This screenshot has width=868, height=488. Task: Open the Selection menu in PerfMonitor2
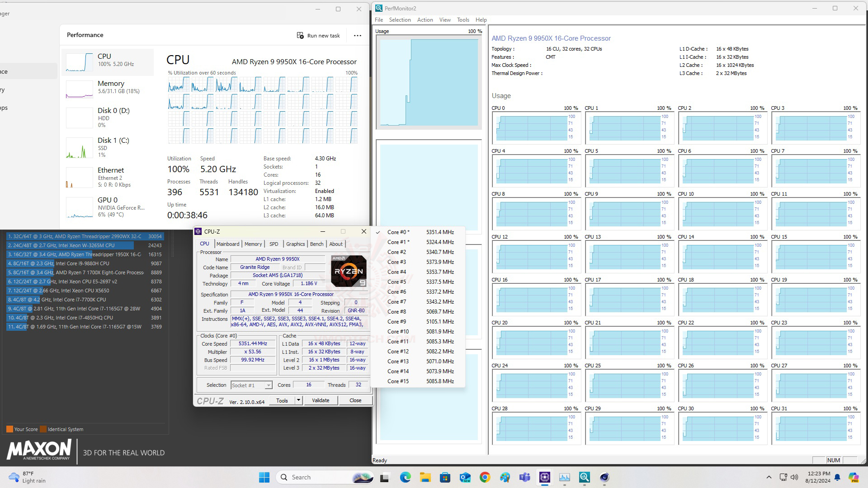pos(400,20)
